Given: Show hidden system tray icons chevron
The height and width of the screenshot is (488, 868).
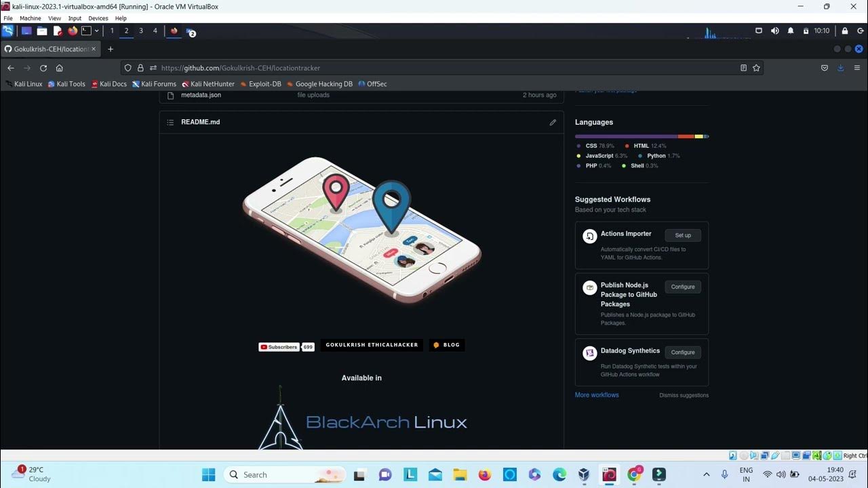Looking at the screenshot, I should [706, 474].
